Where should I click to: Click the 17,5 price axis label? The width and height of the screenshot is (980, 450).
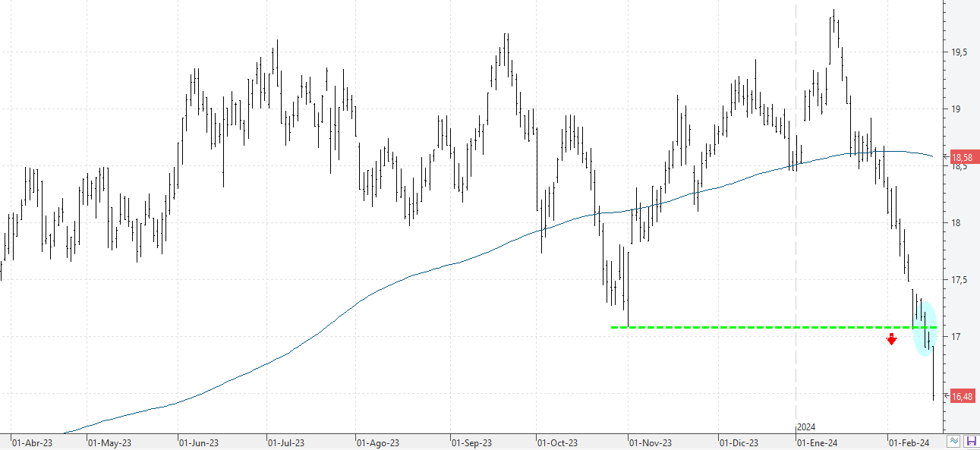coord(959,279)
